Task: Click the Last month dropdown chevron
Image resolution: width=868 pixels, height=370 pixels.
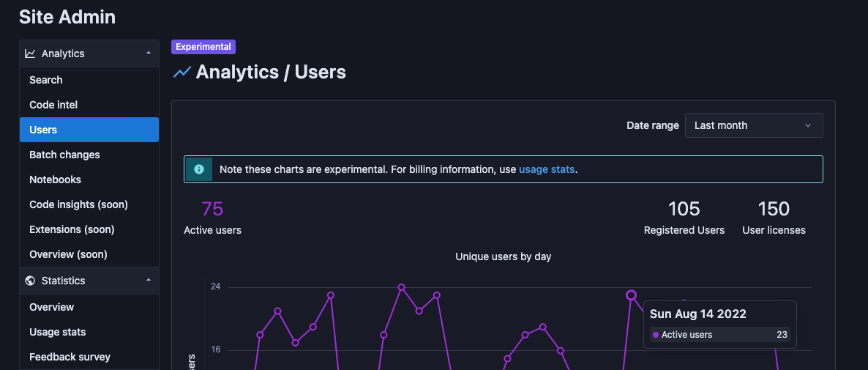Action: [x=808, y=126]
